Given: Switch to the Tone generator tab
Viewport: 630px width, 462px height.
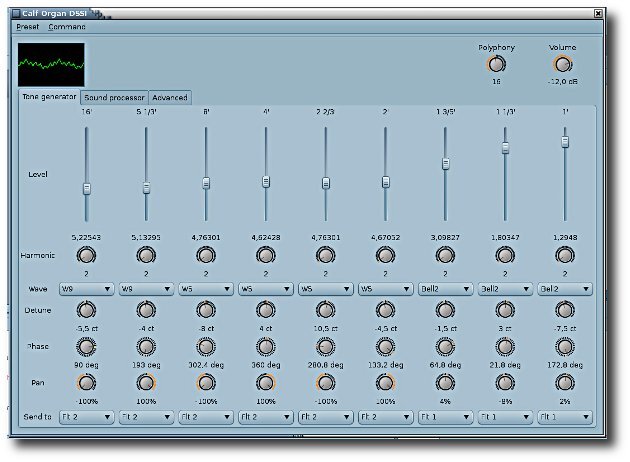Looking at the screenshot, I should coord(49,97).
